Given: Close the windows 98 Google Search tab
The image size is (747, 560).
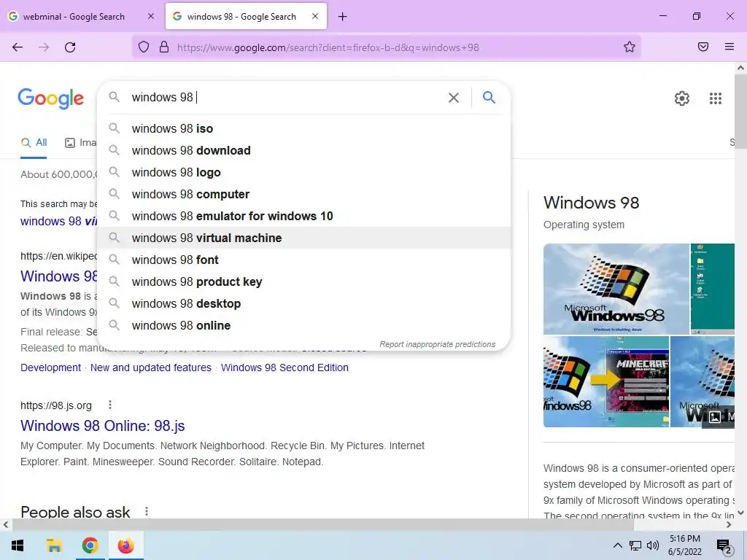Looking at the screenshot, I should [315, 16].
